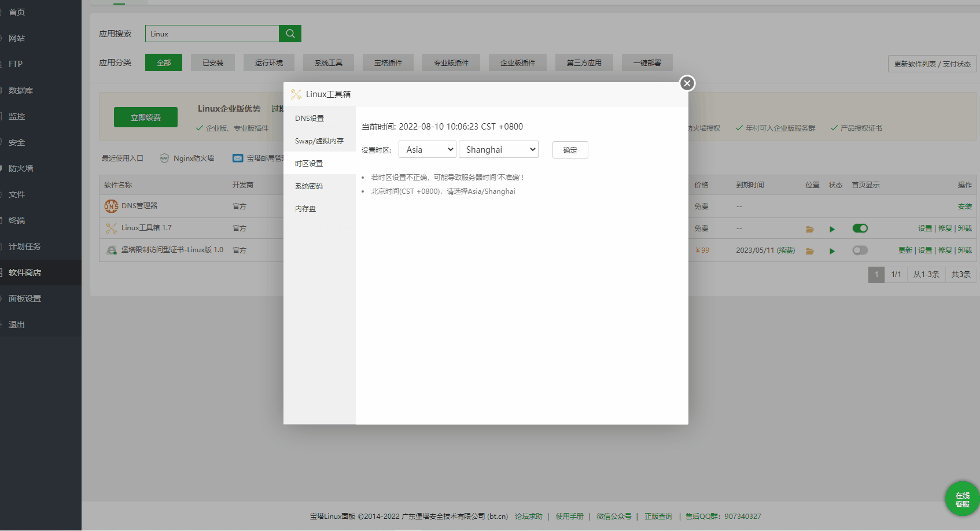Image resolution: width=980 pixels, height=531 pixels.
Task: Confirm timezone with 确定 button
Action: (570, 150)
